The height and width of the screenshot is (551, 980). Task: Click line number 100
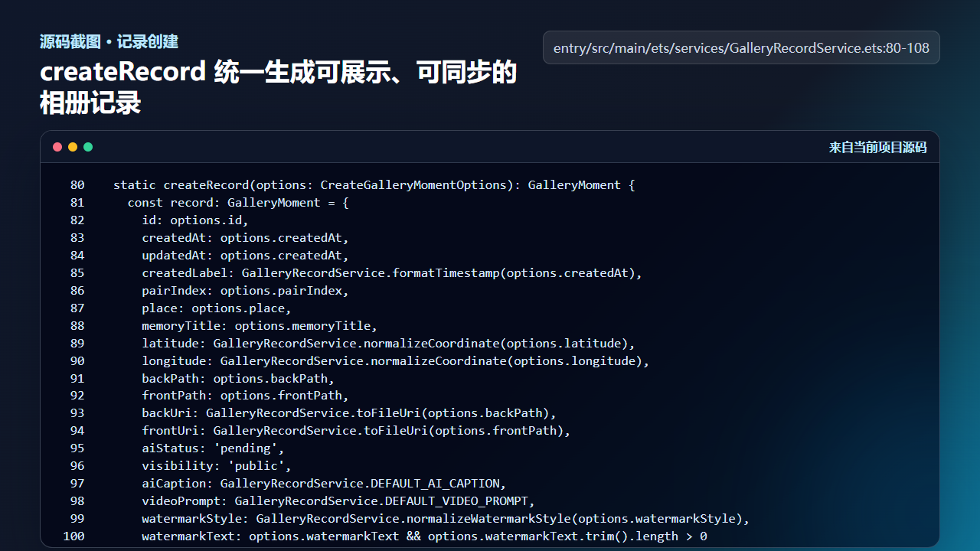tap(73, 537)
